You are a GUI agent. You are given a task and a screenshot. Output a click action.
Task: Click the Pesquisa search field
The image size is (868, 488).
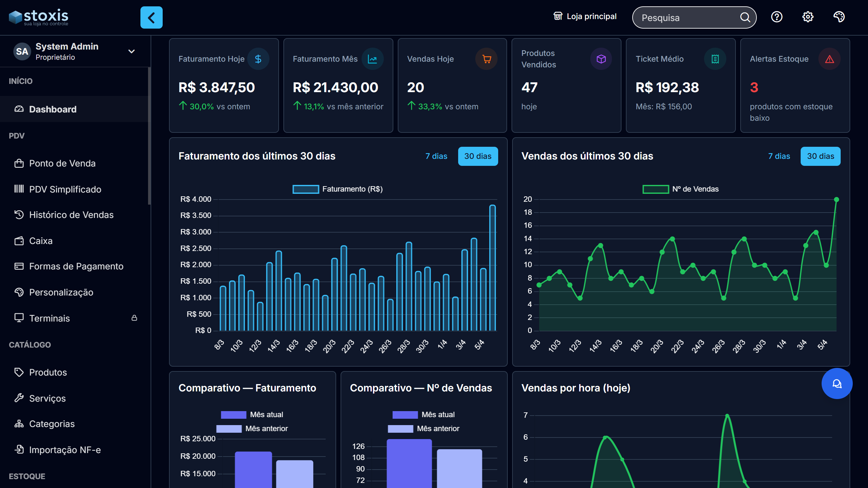point(694,17)
